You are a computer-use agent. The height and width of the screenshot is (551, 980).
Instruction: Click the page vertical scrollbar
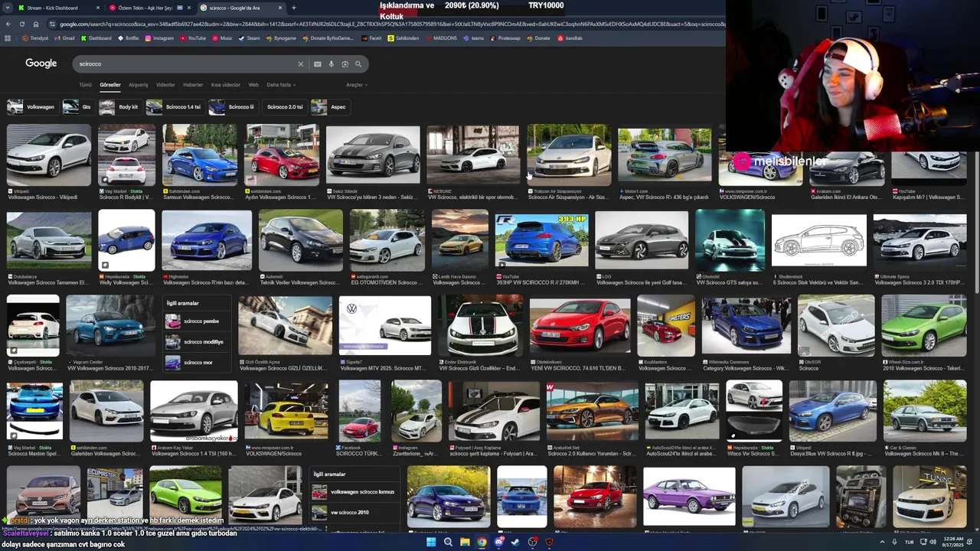[x=977, y=222]
